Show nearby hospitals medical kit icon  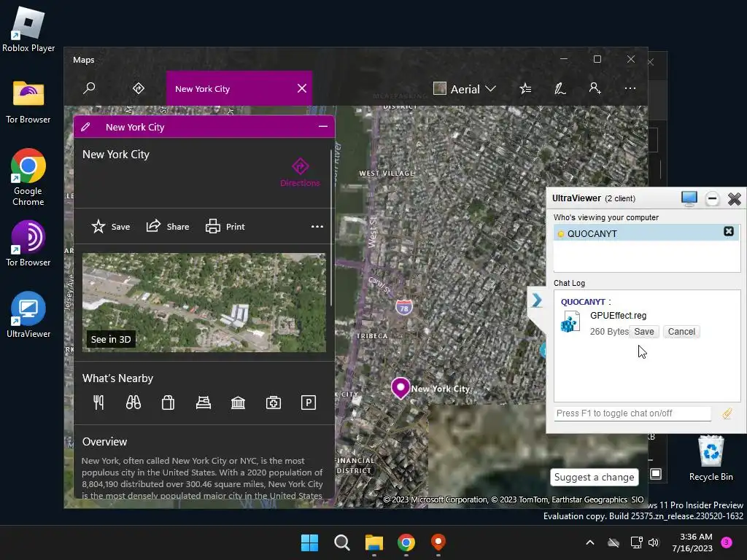point(274,402)
